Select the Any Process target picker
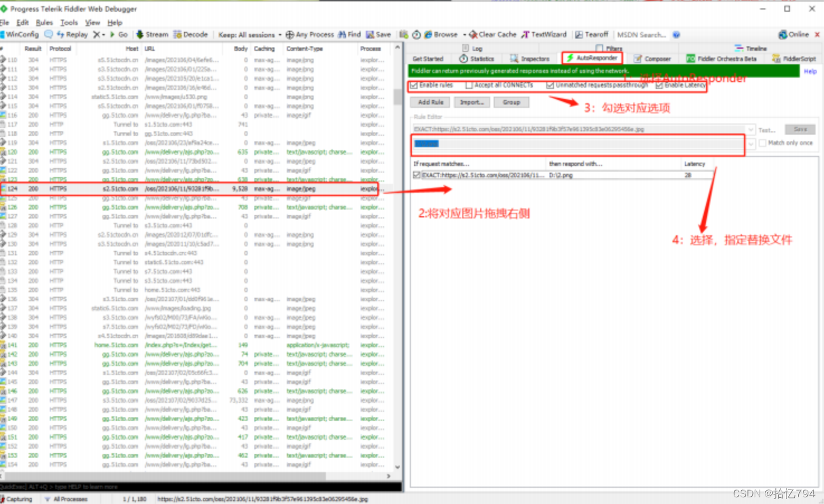 pos(310,35)
